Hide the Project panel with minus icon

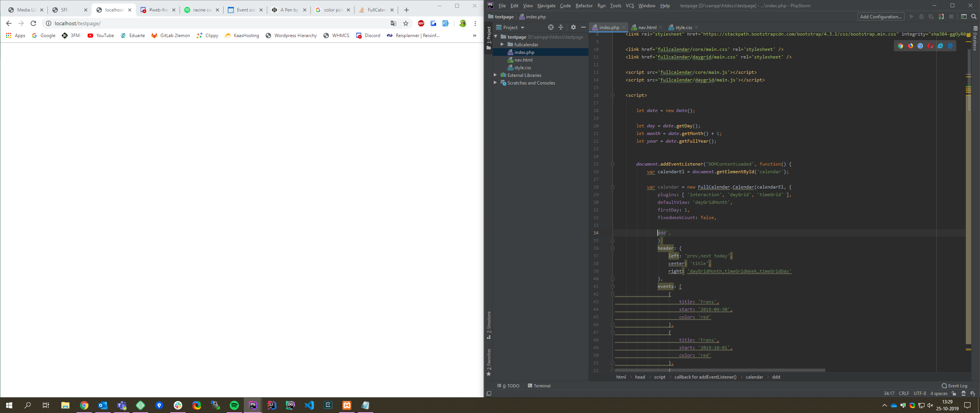[x=583, y=27]
